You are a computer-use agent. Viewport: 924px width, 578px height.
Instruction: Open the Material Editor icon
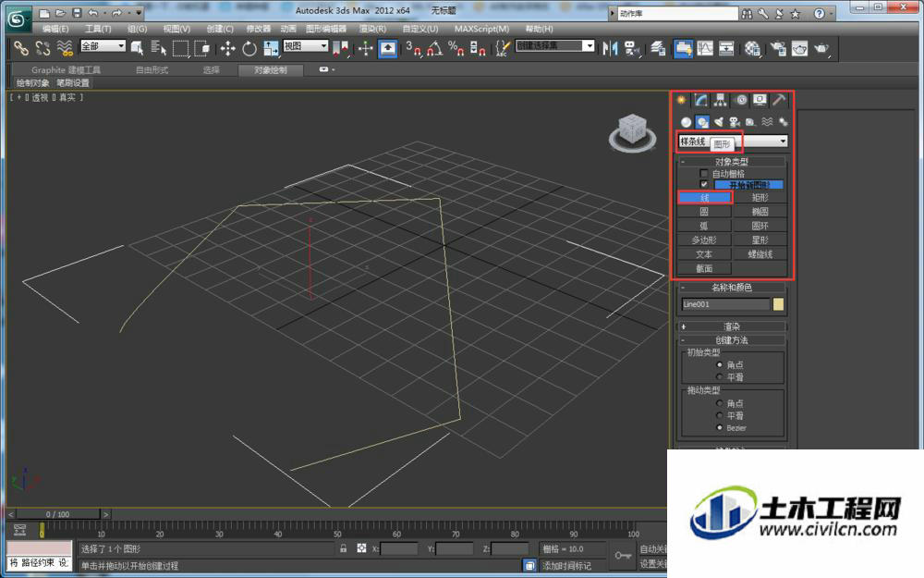pos(752,48)
